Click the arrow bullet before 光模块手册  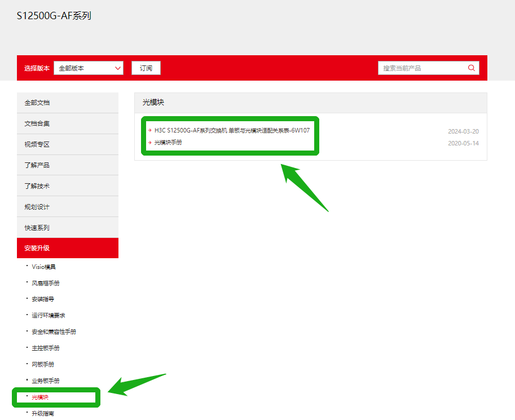tap(150, 143)
